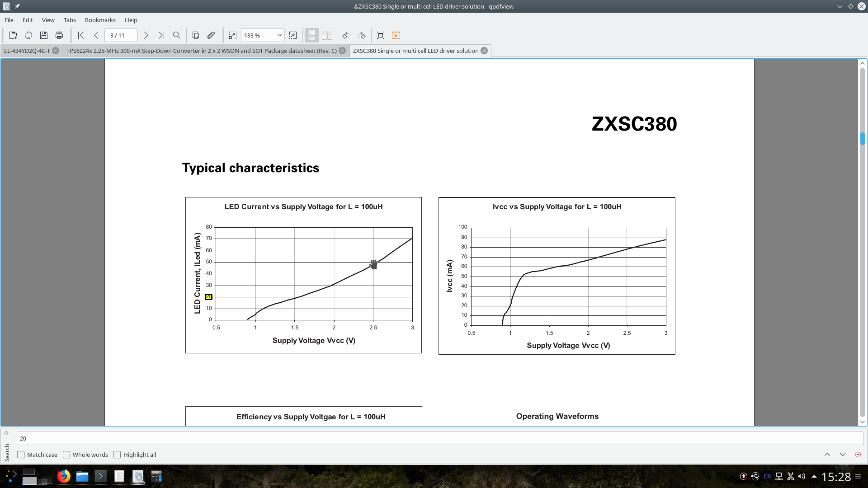The height and width of the screenshot is (488, 868).
Task: Click the search text field containing 20
Action: pyautogui.click(x=440, y=438)
